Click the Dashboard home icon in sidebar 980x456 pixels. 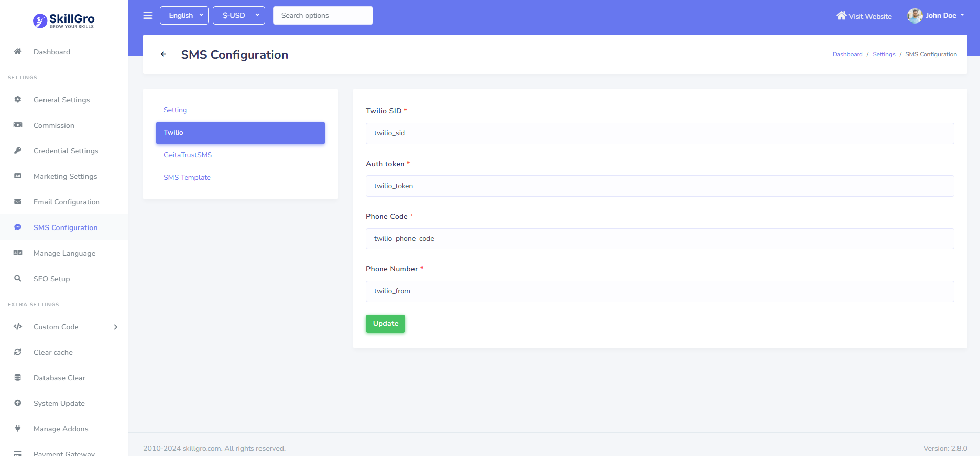pos(18,52)
